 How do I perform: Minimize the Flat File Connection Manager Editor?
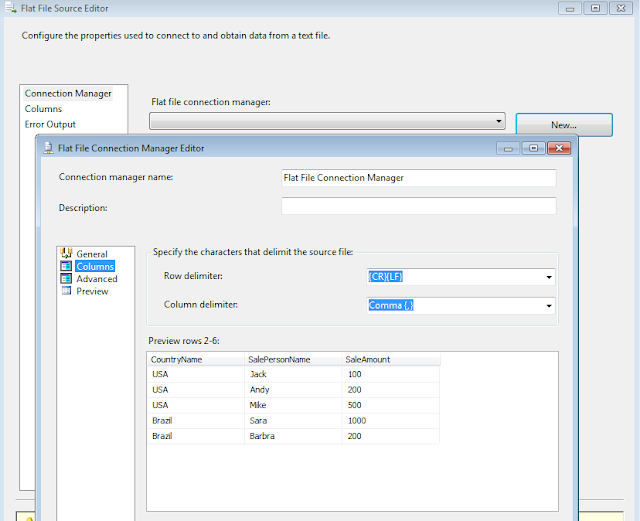(508, 148)
